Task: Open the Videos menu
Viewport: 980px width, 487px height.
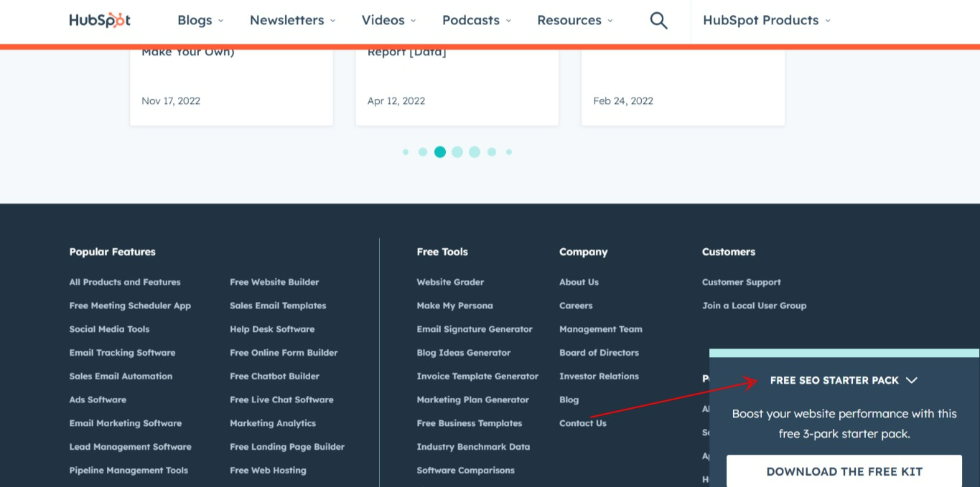Action: pyautogui.click(x=390, y=20)
